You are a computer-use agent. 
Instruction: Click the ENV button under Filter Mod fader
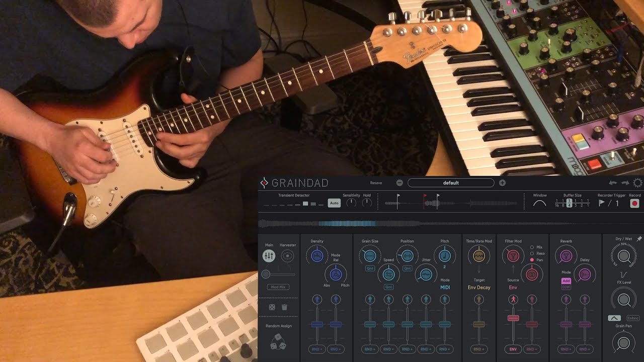point(513,349)
